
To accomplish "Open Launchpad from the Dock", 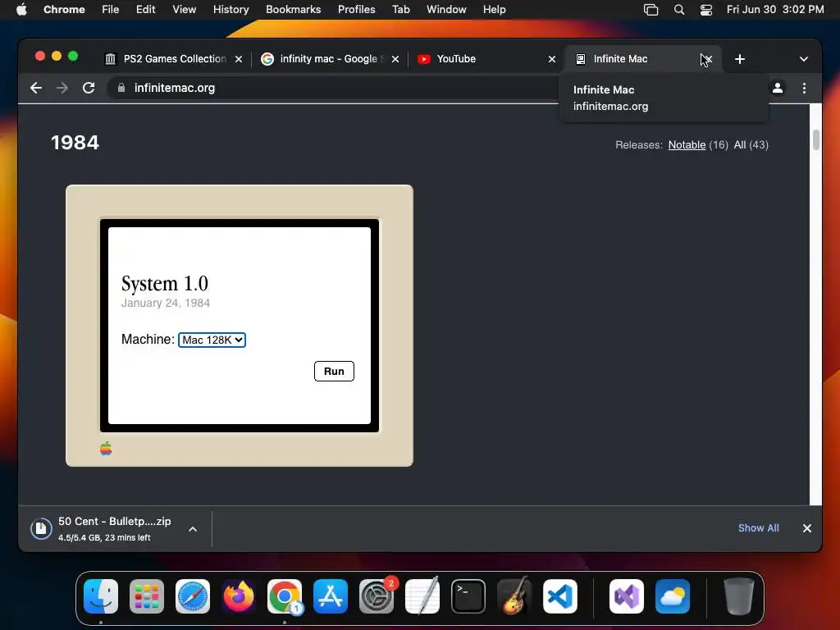I will (147, 596).
